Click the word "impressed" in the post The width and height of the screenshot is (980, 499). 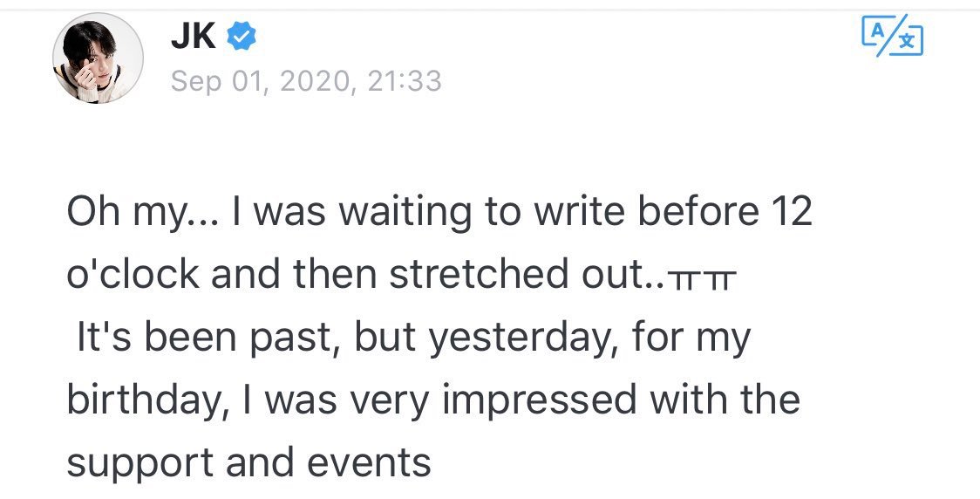tap(540, 401)
